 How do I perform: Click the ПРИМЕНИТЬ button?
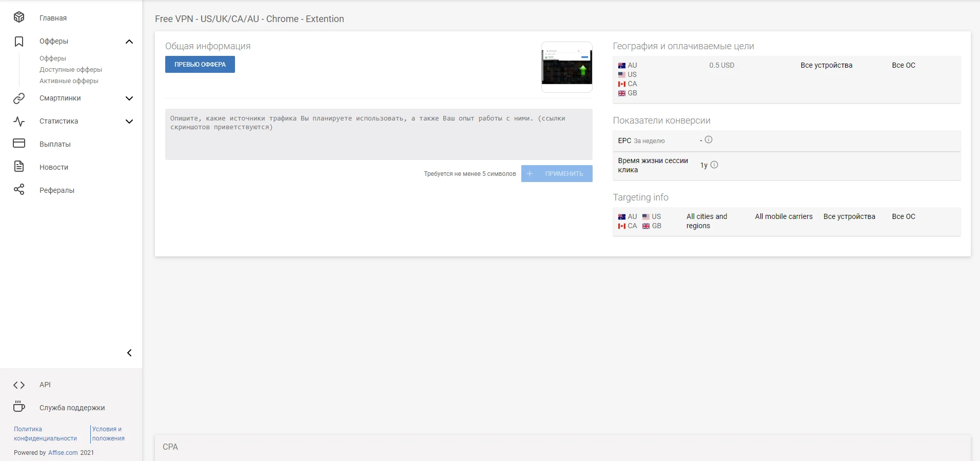(x=557, y=173)
